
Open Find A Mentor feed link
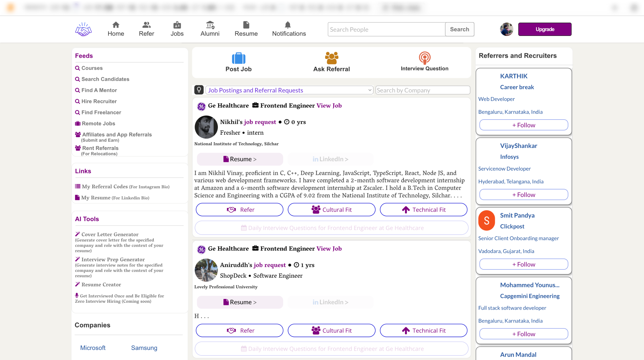(x=99, y=90)
